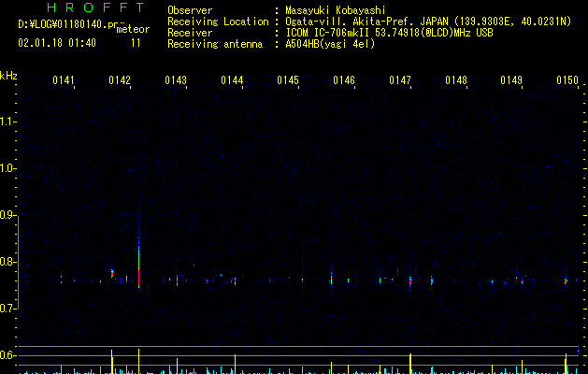Click the word meteor in the header

point(133,29)
